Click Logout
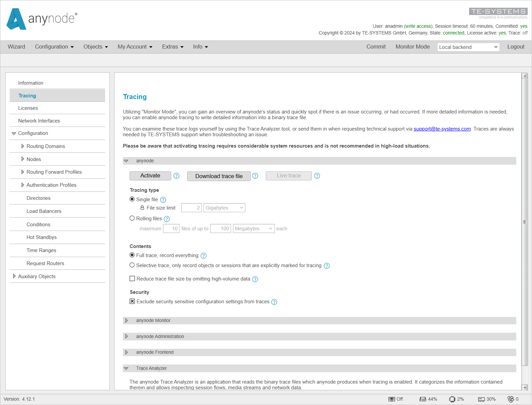This screenshot has width=532, height=405. 516,47
